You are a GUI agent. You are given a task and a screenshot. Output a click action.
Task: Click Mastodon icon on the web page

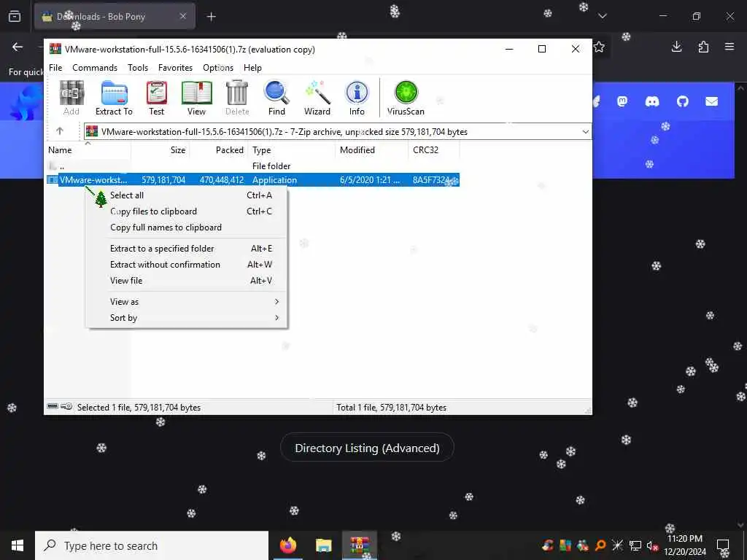(x=622, y=101)
